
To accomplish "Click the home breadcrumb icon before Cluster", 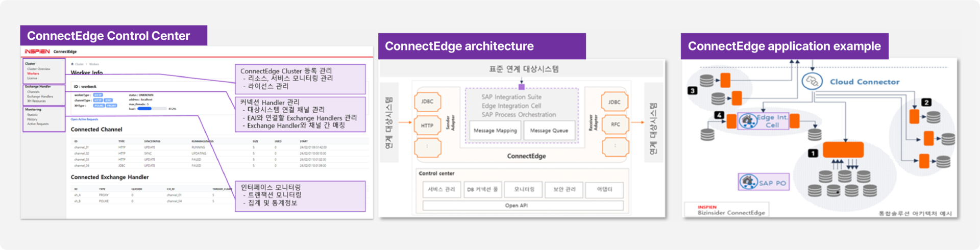I will pos(72,64).
